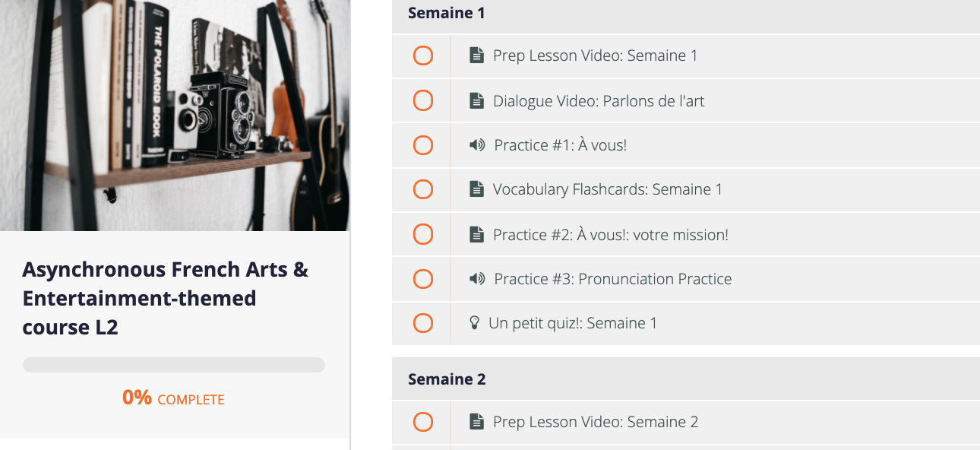Image resolution: width=980 pixels, height=450 pixels.
Task: Toggle completion circle for Vocabulary Flashcards: Semaine 1
Action: pos(423,189)
